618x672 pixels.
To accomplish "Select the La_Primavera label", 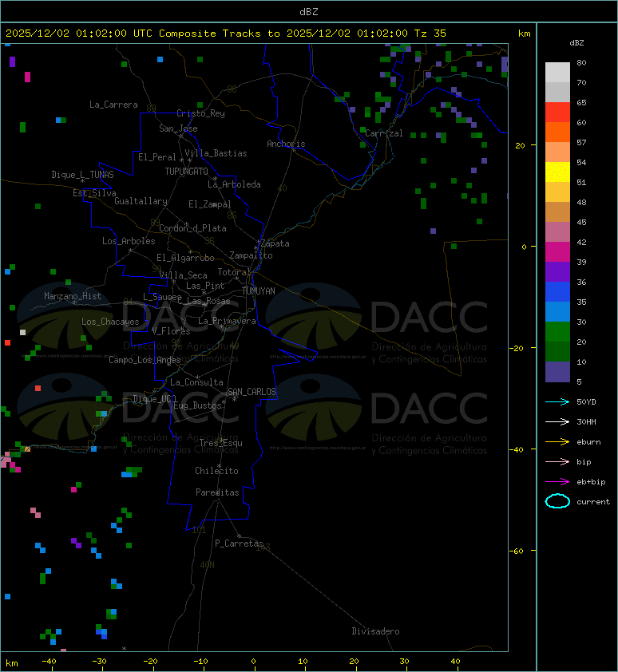I will [x=227, y=321].
